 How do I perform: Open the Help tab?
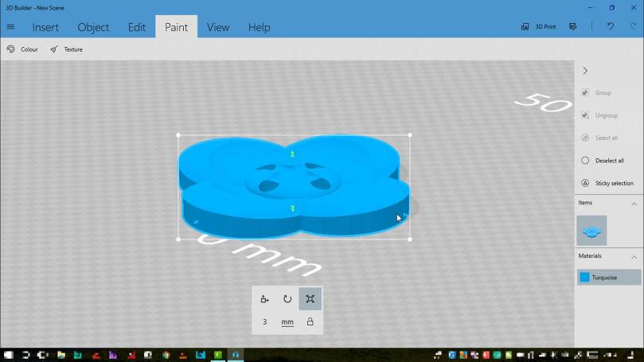tap(260, 28)
